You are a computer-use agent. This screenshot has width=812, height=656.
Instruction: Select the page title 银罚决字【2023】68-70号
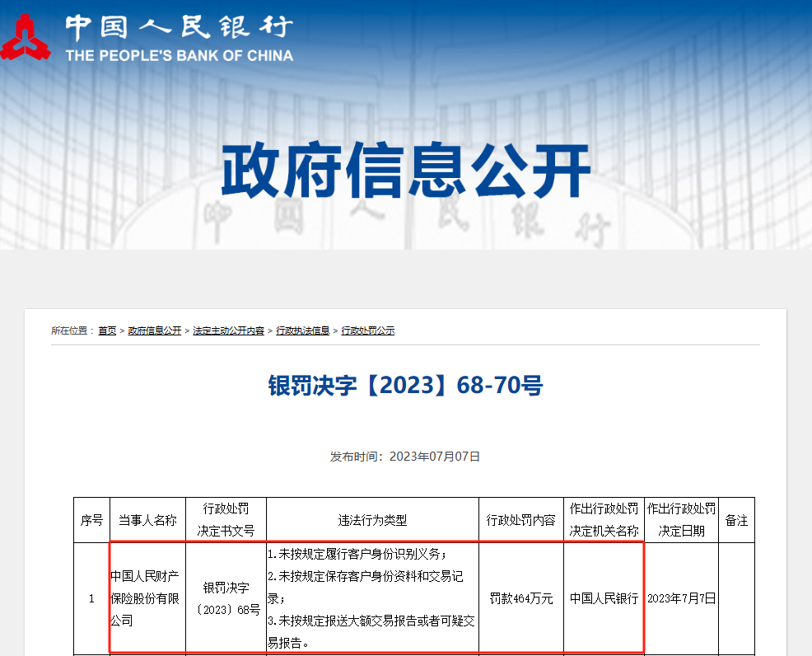405,386
